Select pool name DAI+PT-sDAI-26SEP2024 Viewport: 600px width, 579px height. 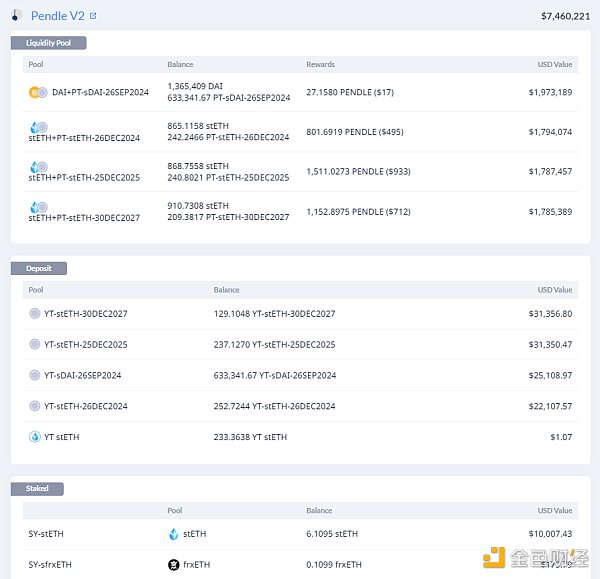coord(100,92)
